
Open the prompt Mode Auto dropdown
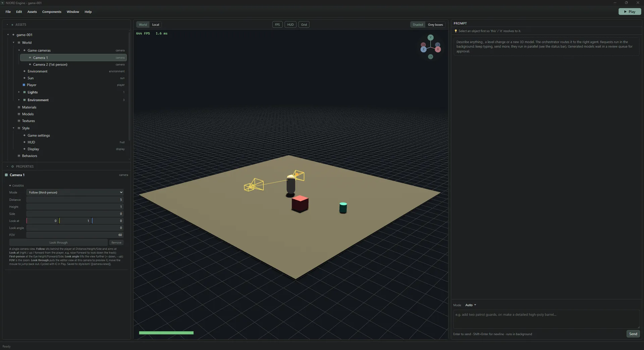point(471,305)
